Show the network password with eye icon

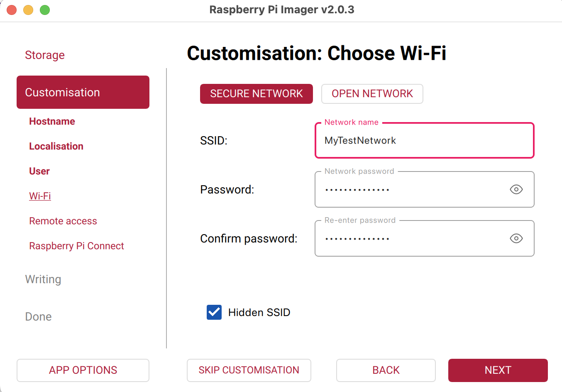[516, 189]
